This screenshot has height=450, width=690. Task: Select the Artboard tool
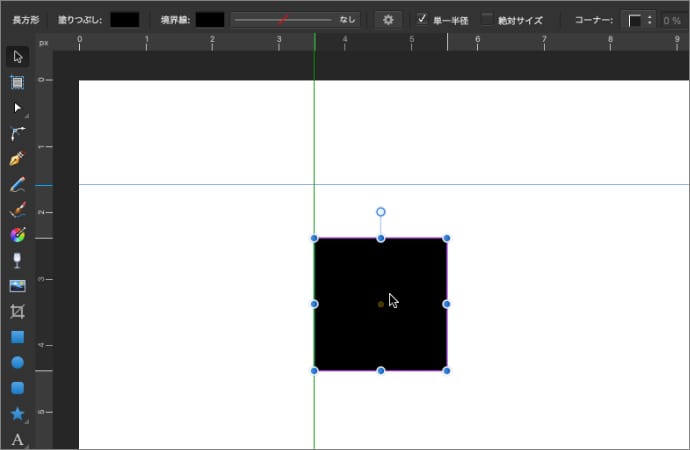click(17, 82)
